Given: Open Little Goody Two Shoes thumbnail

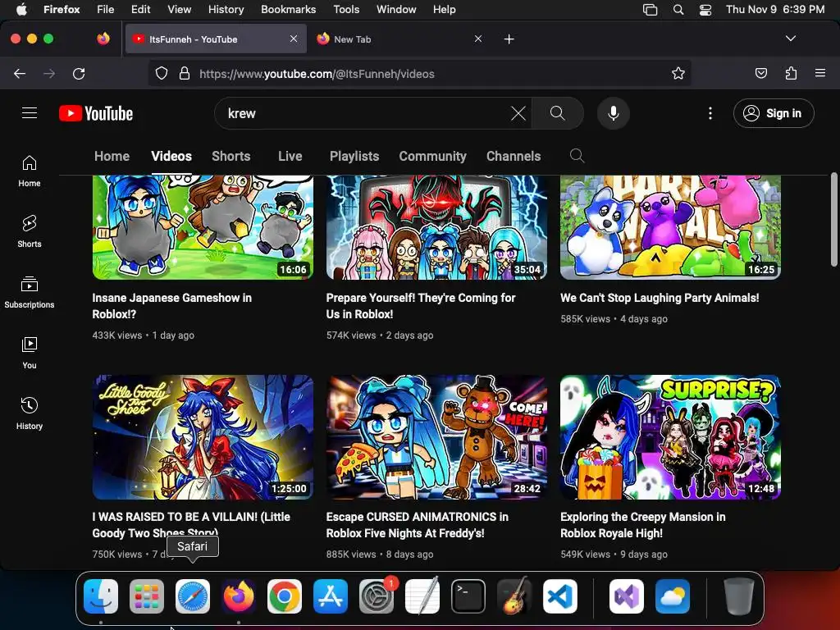Looking at the screenshot, I should coord(203,437).
